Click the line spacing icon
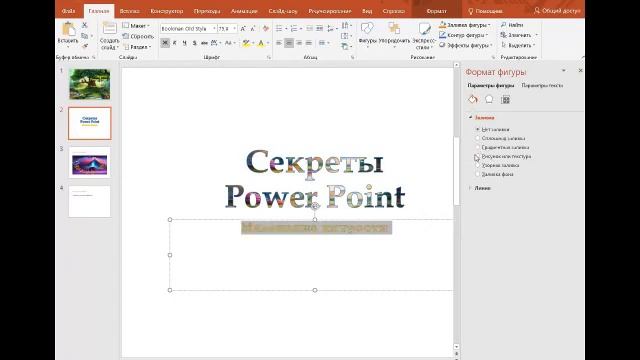Screen dimensions: 640x360 click(331, 29)
